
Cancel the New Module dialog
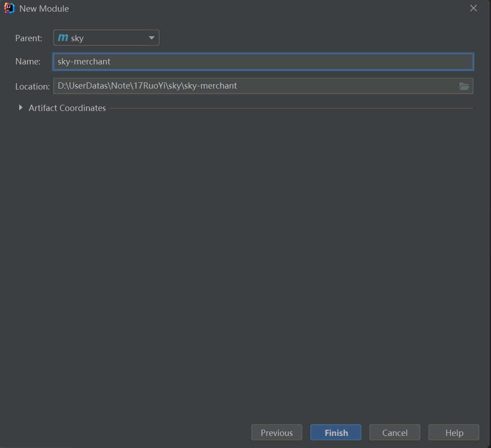pos(395,433)
